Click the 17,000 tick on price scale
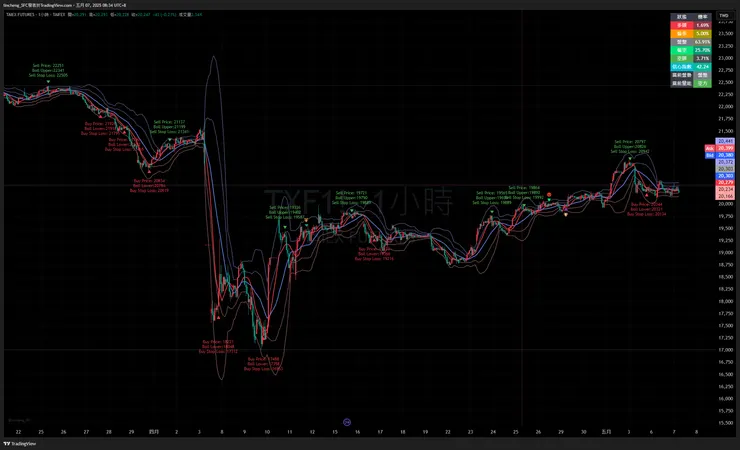740x450 pixels. [x=725, y=350]
